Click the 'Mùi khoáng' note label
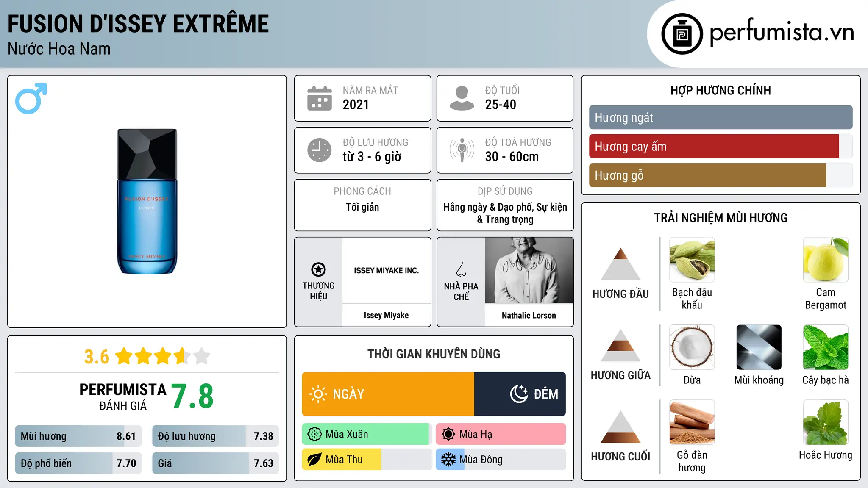This screenshot has width=868, height=488. coord(759,380)
